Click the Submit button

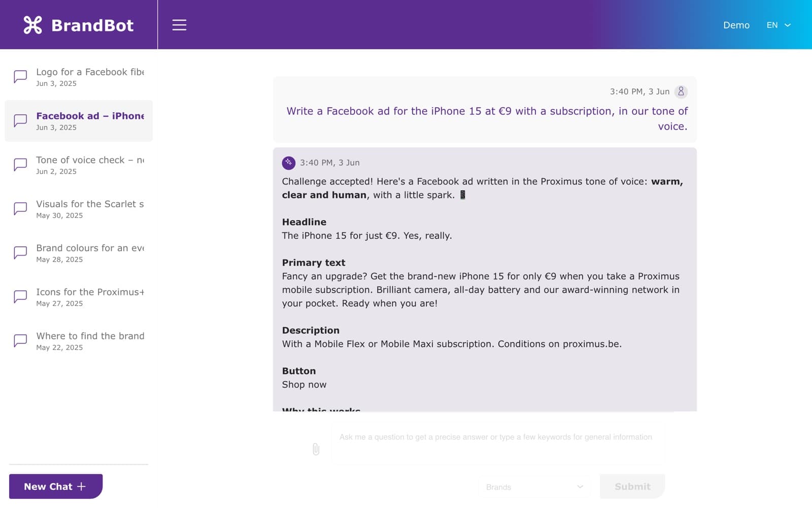click(x=632, y=486)
